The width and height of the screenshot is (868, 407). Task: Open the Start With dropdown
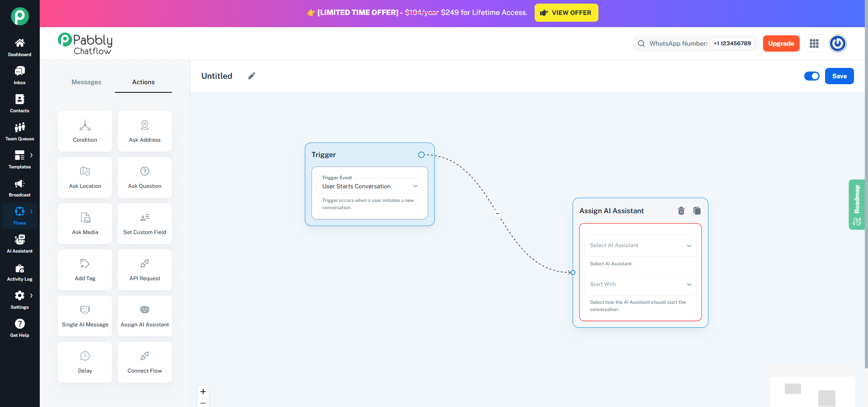coord(640,284)
